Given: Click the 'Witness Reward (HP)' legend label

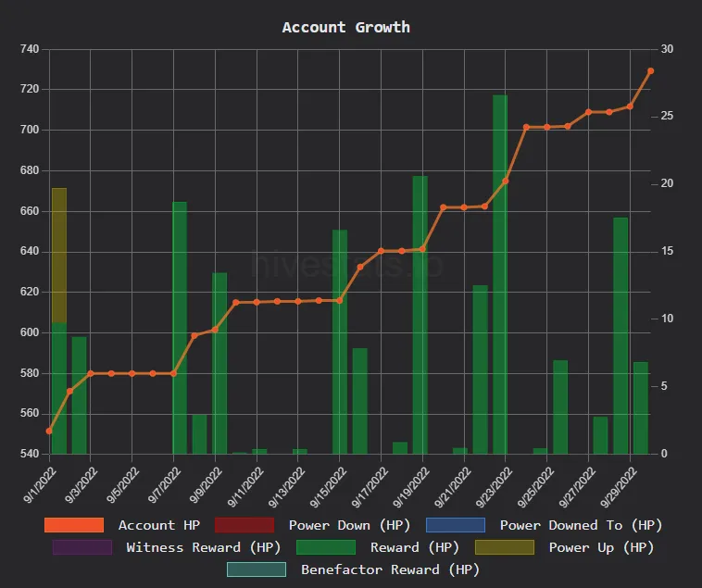Looking at the screenshot, I should (x=203, y=547).
